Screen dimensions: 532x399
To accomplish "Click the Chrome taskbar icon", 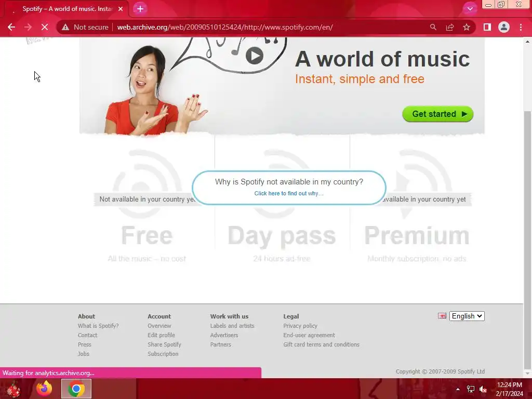I will [x=76, y=389].
